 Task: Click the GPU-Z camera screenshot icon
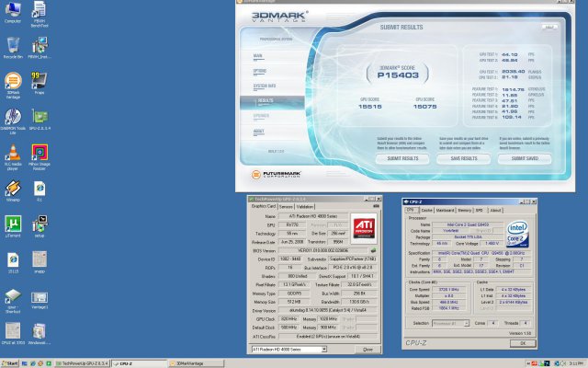(376, 206)
